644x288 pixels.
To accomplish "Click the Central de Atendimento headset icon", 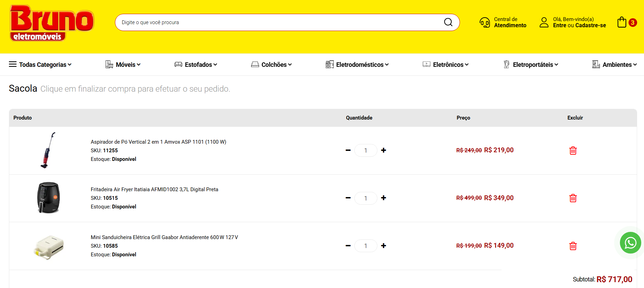I will pyautogui.click(x=485, y=23).
